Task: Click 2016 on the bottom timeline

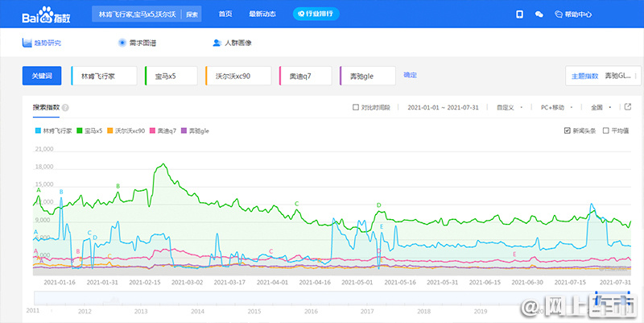Action: (311, 312)
